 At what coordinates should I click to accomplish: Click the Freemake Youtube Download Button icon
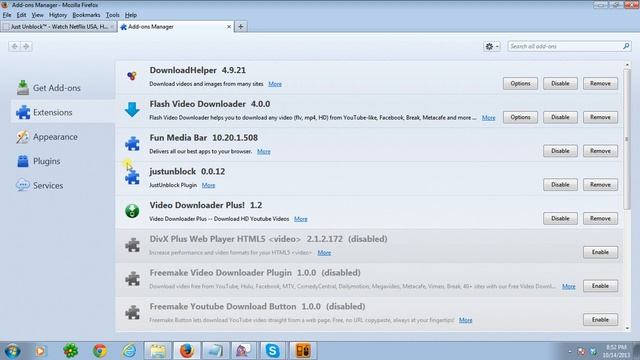click(132, 313)
